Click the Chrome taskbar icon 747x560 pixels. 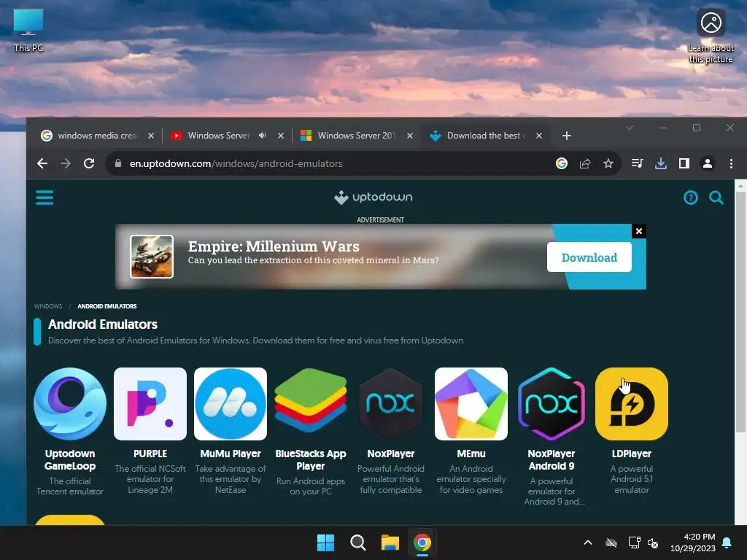(422, 542)
